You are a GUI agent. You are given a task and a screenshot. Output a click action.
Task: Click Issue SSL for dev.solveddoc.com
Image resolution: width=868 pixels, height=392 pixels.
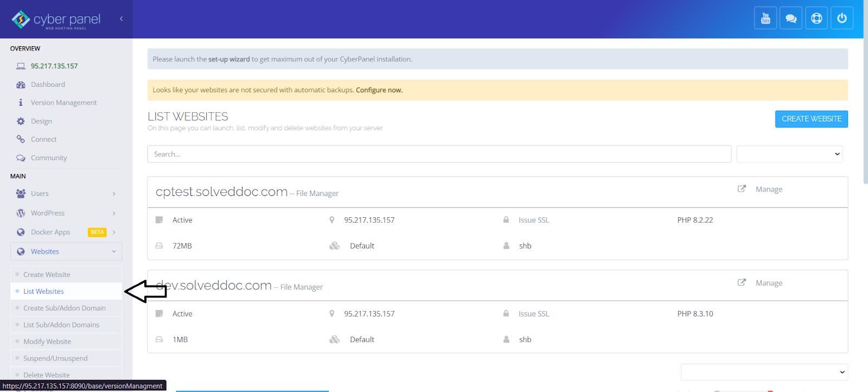point(534,314)
